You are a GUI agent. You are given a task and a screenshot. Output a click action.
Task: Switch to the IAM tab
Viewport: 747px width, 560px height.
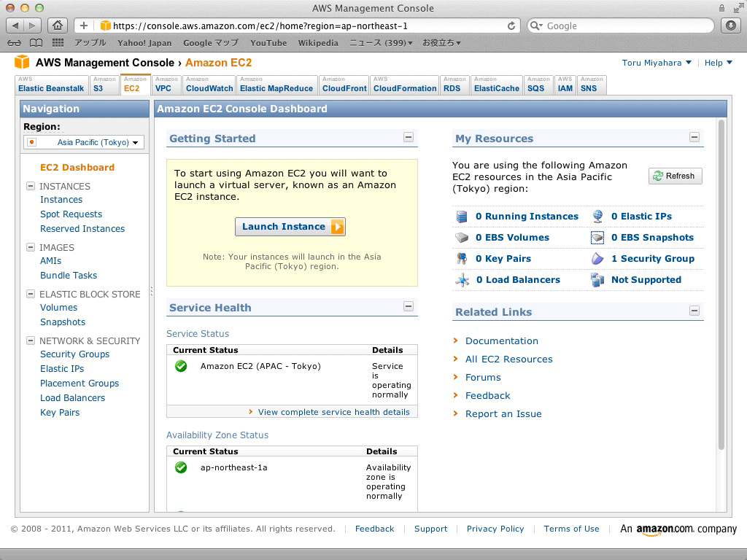coord(565,85)
